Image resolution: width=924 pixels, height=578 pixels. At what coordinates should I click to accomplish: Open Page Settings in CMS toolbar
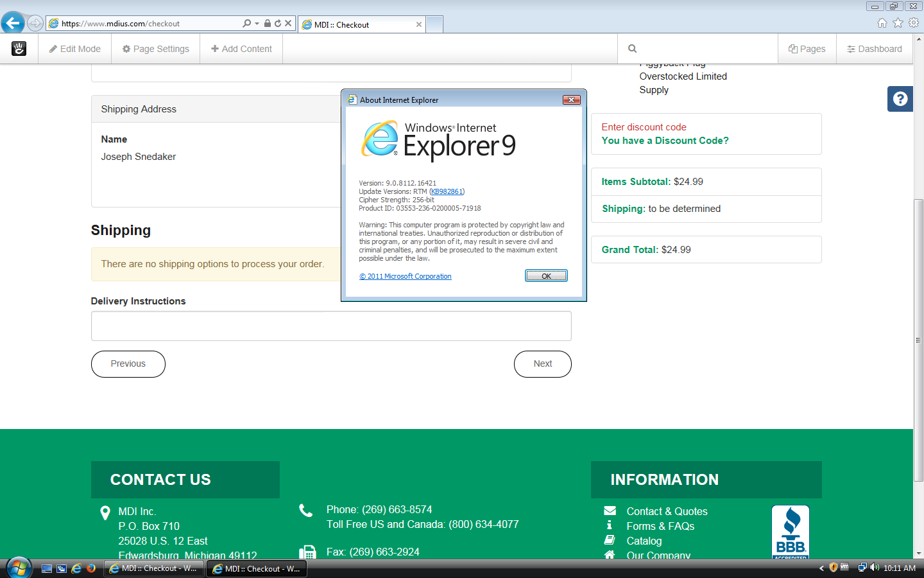(156, 49)
